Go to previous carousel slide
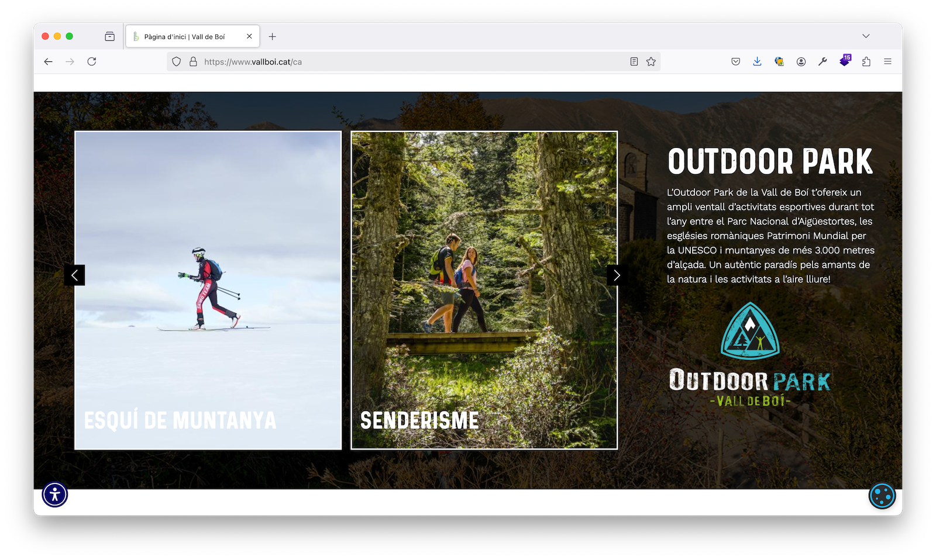This screenshot has height=560, width=936. pos(74,275)
